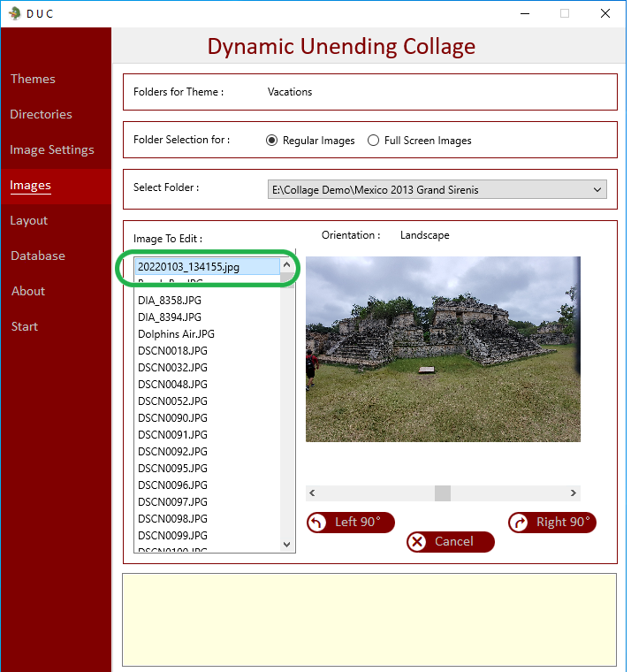Open the Layout section in sidebar
The height and width of the screenshot is (672, 631).
tap(28, 220)
